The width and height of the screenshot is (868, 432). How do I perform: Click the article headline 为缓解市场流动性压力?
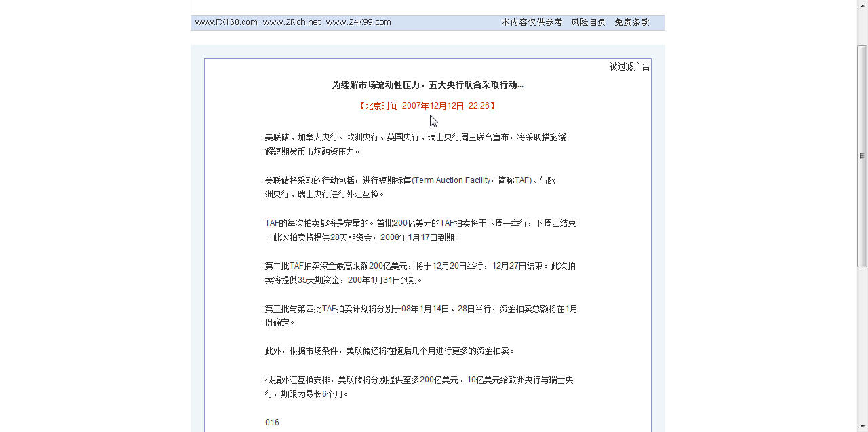point(428,85)
